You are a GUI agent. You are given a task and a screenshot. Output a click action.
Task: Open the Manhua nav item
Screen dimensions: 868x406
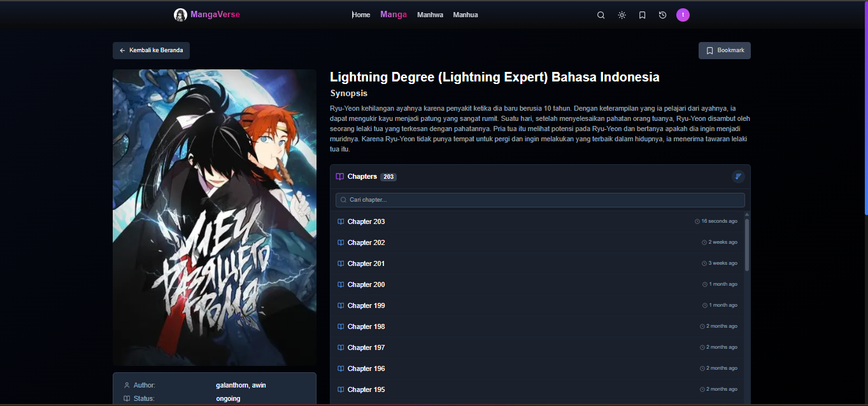coord(466,15)
